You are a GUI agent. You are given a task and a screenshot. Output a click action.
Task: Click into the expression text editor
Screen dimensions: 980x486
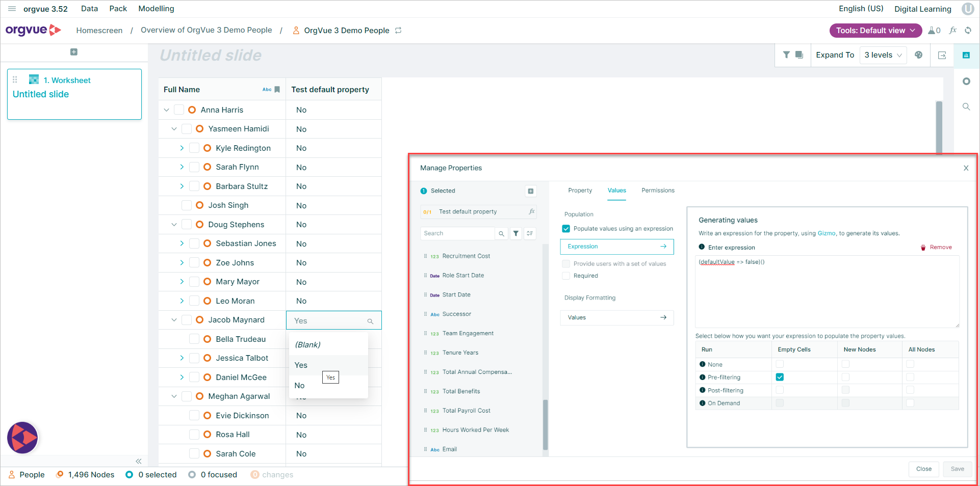(827, 291)
